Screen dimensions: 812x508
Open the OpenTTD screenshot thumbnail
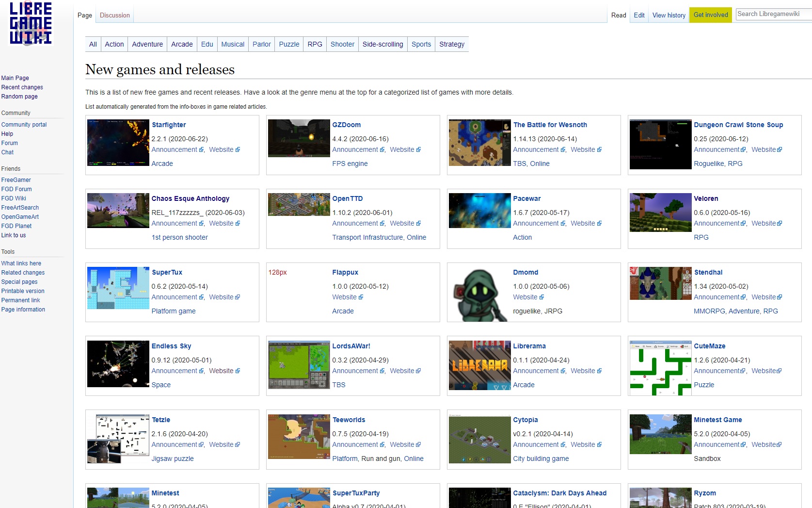pyautogui.click(x=299, y=204)
